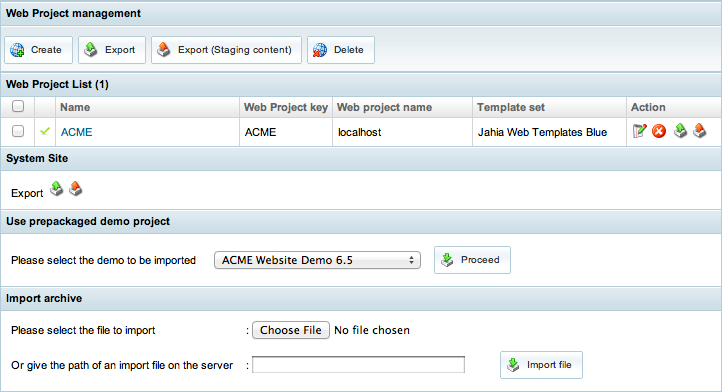Check the ACME row checkbox
Image resolution: width=722 pixels, height=392 pixels.
click(x=18, y=131)
